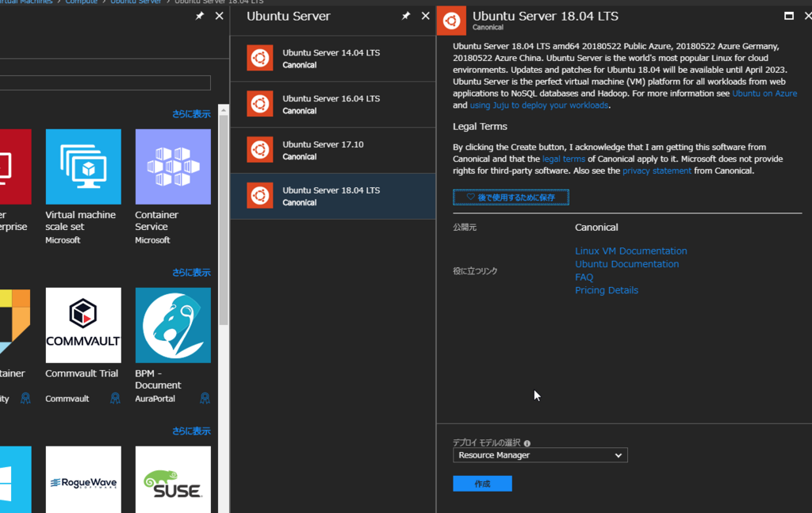
Task: Open the Pricing Details link
Action: click(x=607, y=290)
